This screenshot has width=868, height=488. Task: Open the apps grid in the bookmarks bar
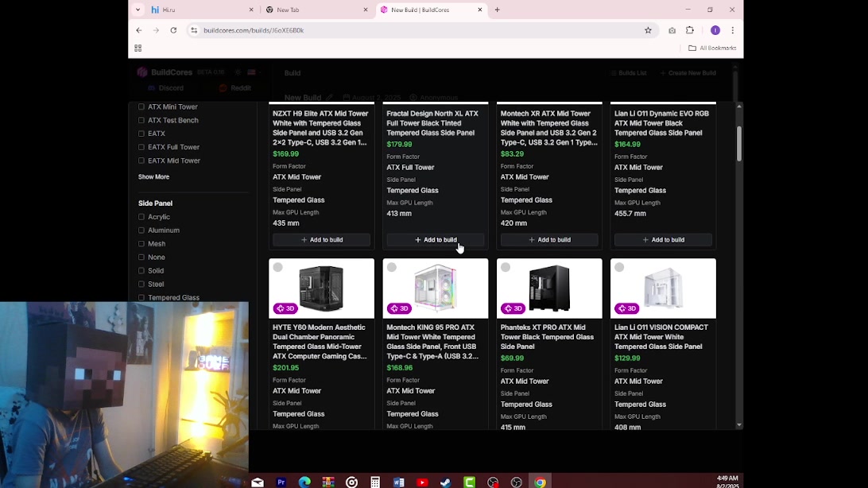tap(138, 48)
